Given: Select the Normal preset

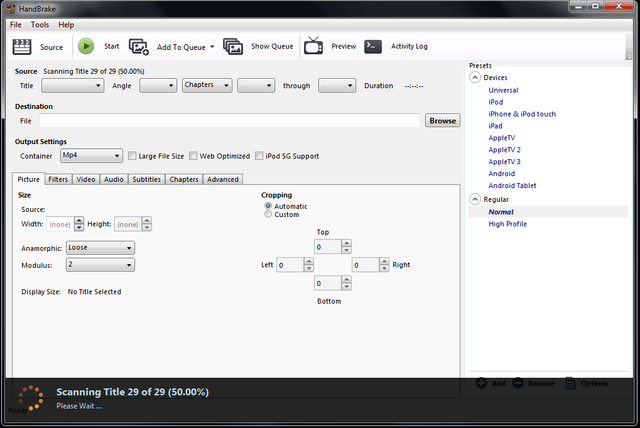Looking at the screenshot, I should coord(501,212).
